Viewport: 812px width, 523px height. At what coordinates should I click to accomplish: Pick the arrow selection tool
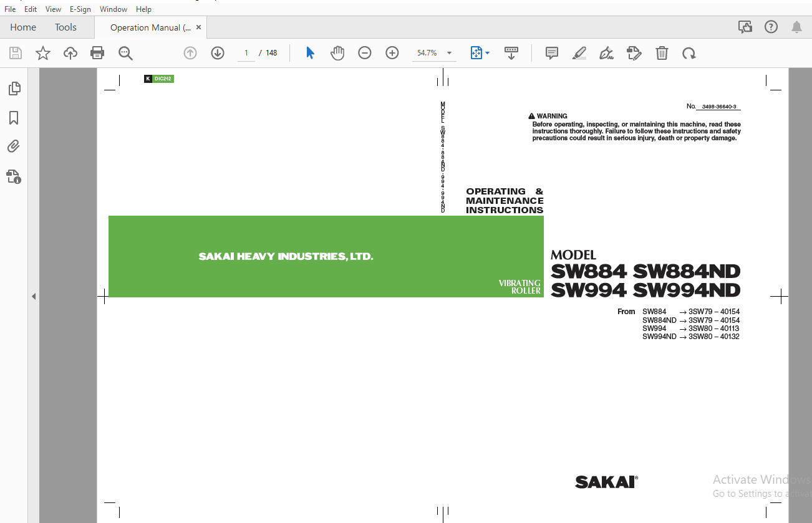point(310,53)
